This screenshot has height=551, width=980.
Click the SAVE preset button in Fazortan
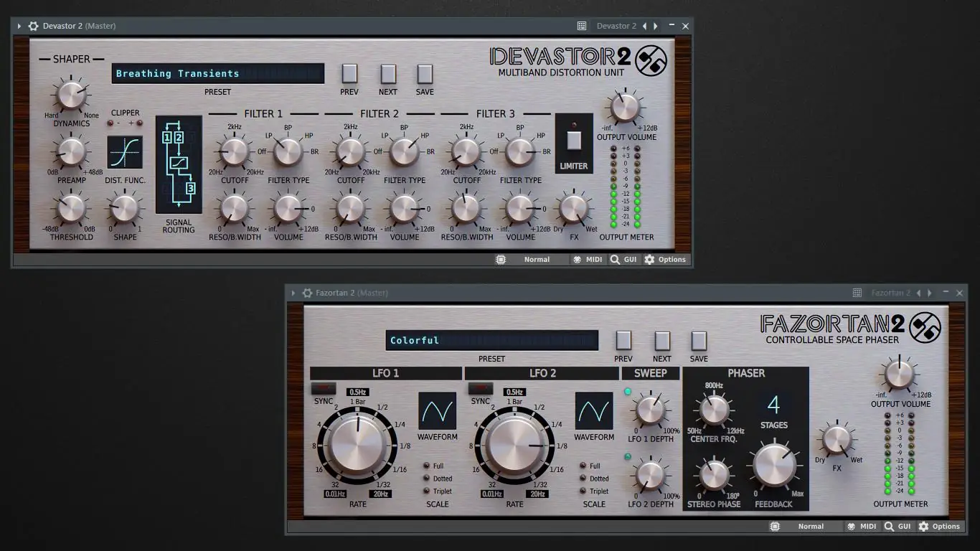(x=699, y=341)
